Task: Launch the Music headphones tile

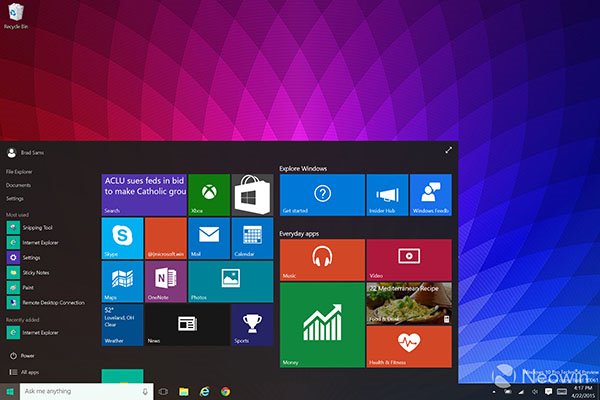Action: pyautogui.click(x=322, y=260)
